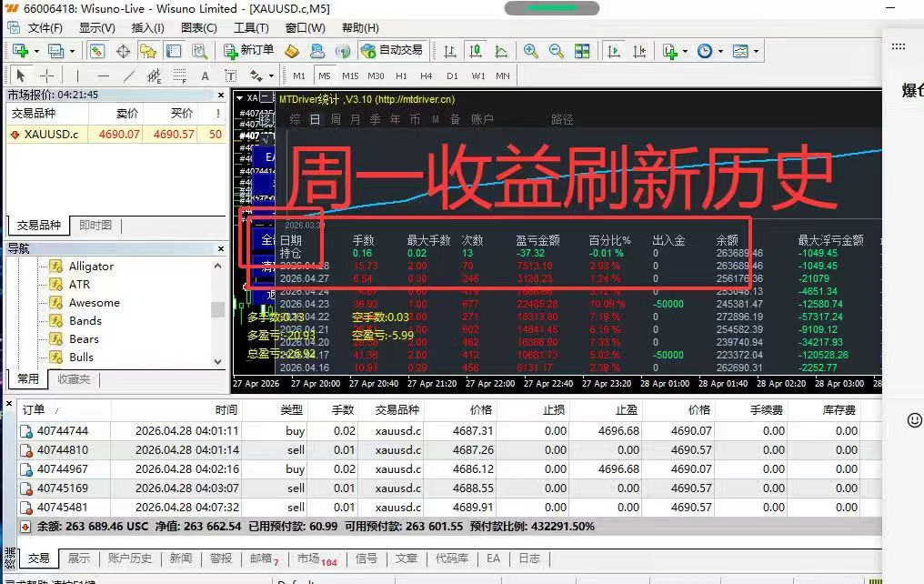Screen dimensions: 924x584
Task: Open a 新订单 (New Order) window
Action: click(255, 51)
